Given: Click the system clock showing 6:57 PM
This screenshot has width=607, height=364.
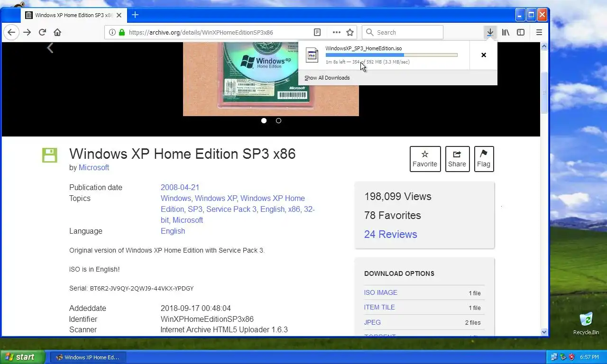Looking at the screenshot, I should 589,357.
